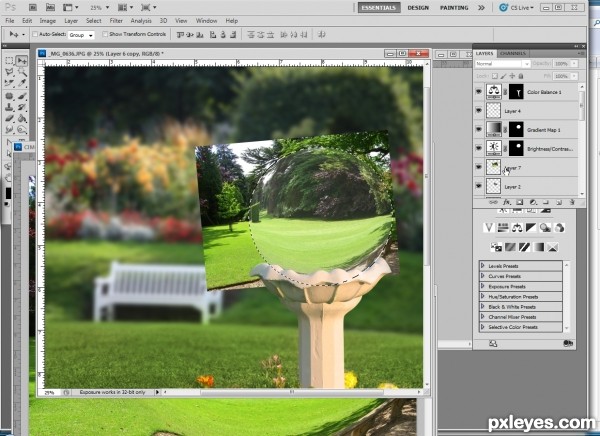Launch Bridge from the application bar
This screenshot has width=600, height=436.
tap(33, 7)
